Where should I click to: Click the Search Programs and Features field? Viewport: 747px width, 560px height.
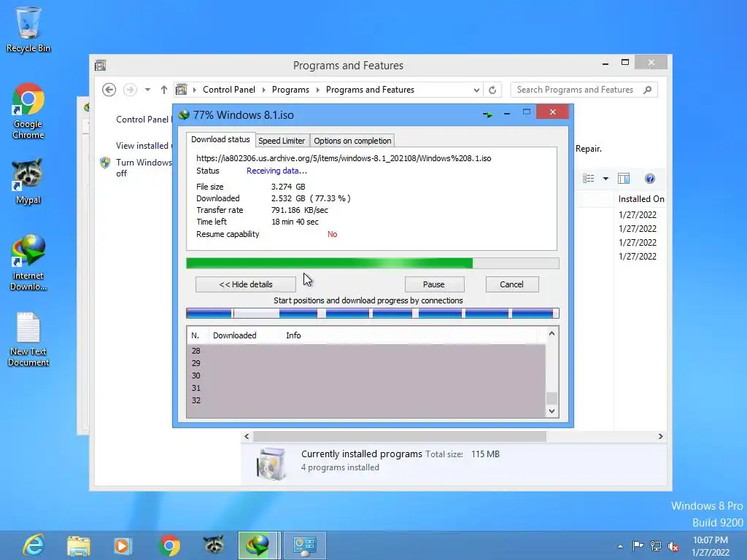point(576,90)
